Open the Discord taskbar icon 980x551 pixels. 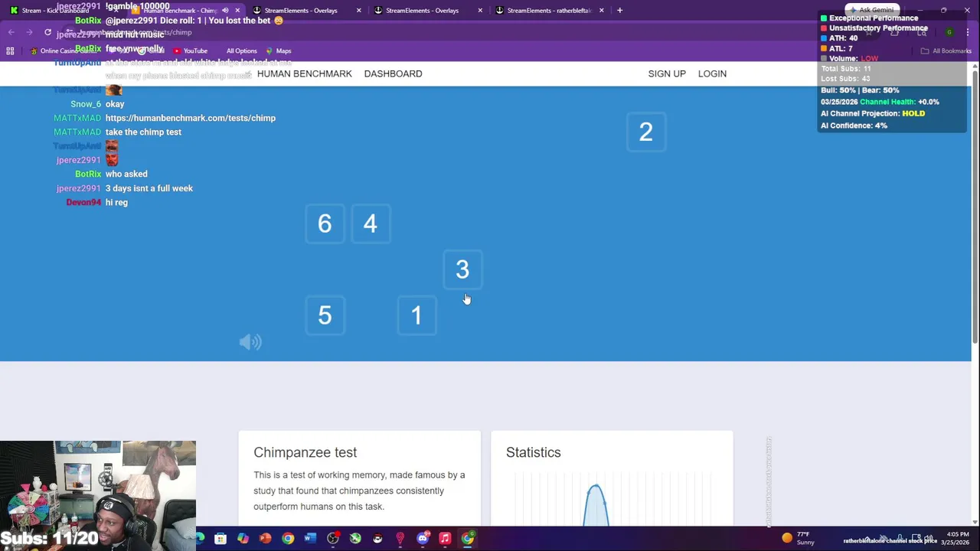[423, 539]
